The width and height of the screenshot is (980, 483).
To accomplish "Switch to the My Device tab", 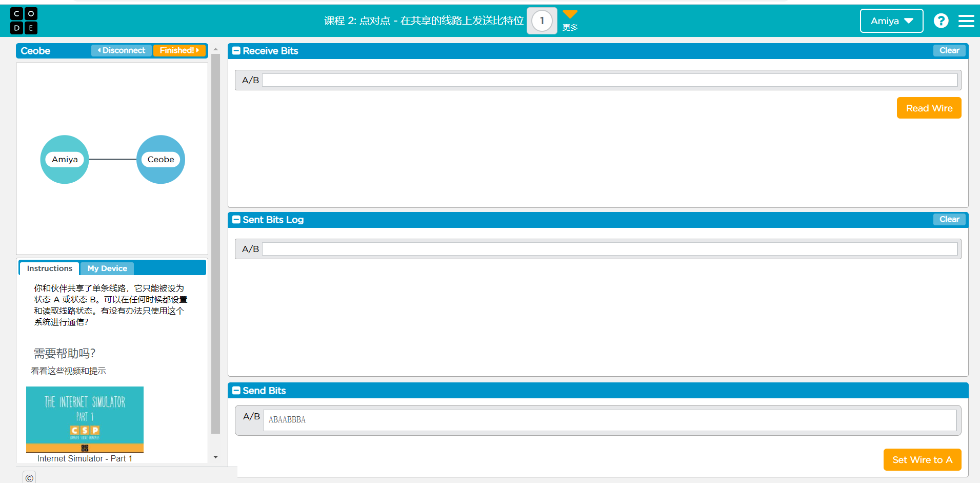I will (x=107, y=268).
